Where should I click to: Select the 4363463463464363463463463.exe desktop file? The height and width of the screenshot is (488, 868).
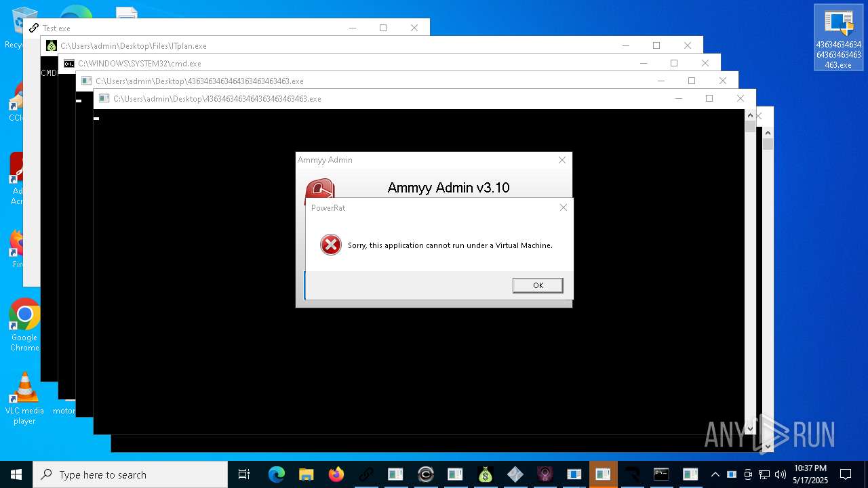pos(838,37)
